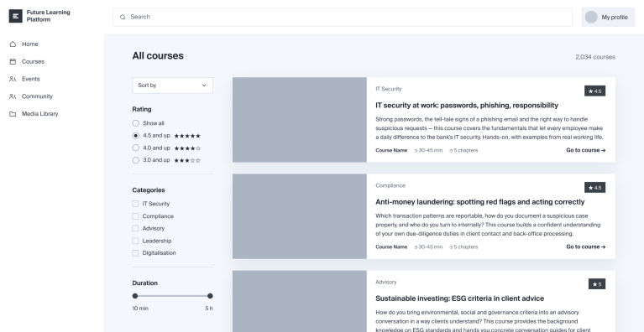Click the five-star icons beside 4.5 and up
Viewport: 644px width, 332px height.
tap(187, 136)
